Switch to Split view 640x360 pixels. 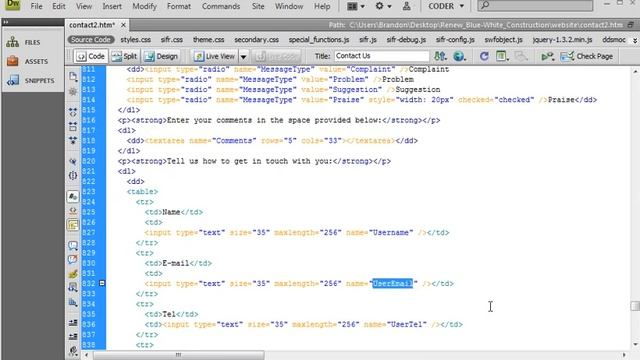124,56
